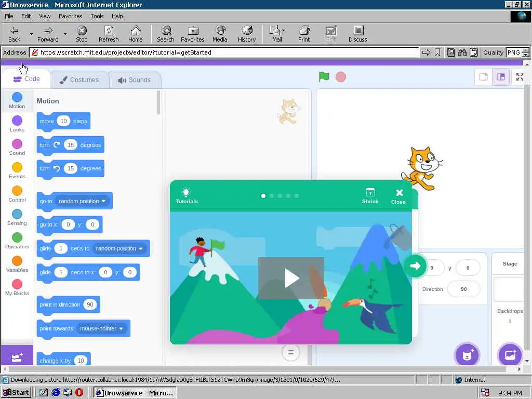Open the Media toolbar button
The image size is (532, 399).
[220, 34]
